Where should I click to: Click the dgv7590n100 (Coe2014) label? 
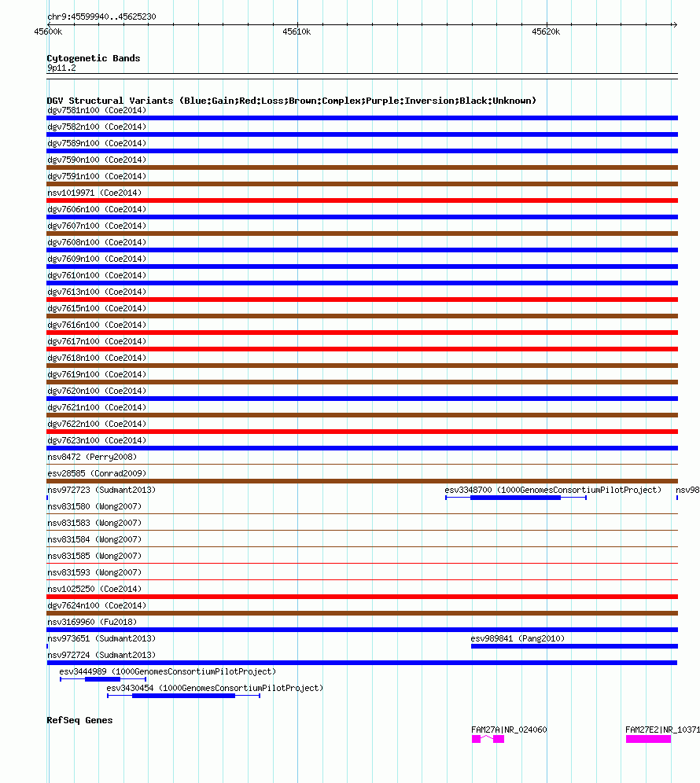[97, 160]
